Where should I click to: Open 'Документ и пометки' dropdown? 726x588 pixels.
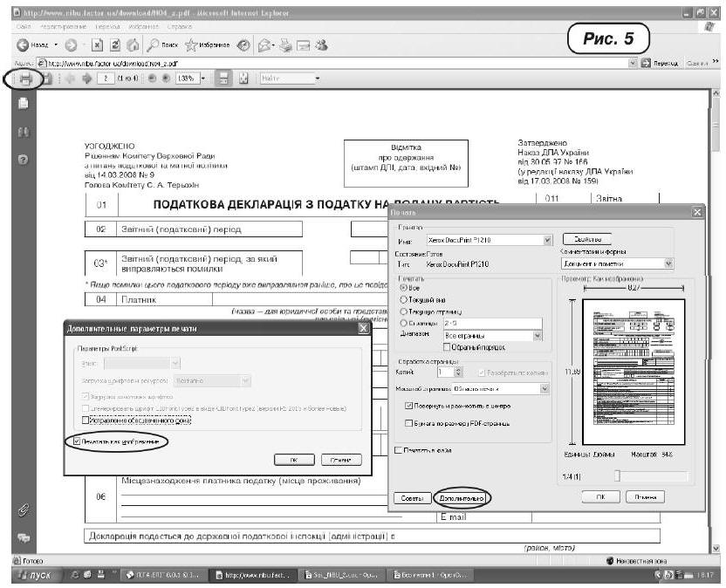point(669,262)
